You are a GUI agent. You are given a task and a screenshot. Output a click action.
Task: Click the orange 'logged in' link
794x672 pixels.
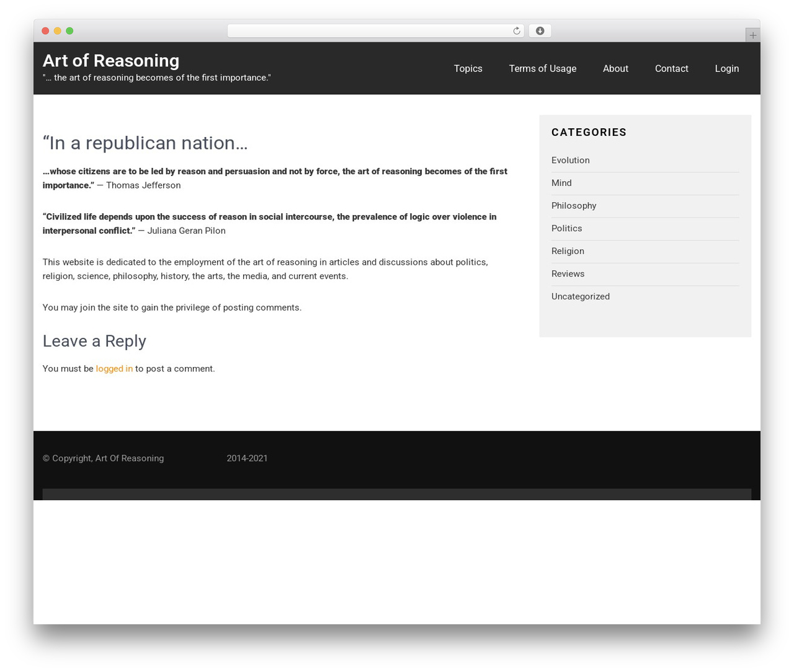[114, 369]
